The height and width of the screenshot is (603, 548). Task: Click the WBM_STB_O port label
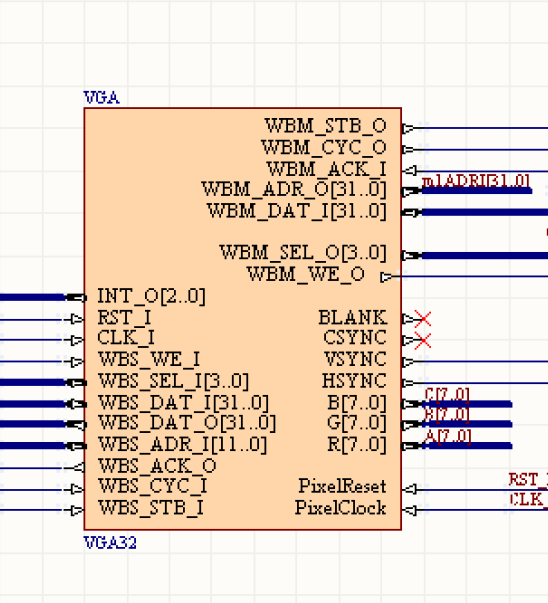(326, 126)
